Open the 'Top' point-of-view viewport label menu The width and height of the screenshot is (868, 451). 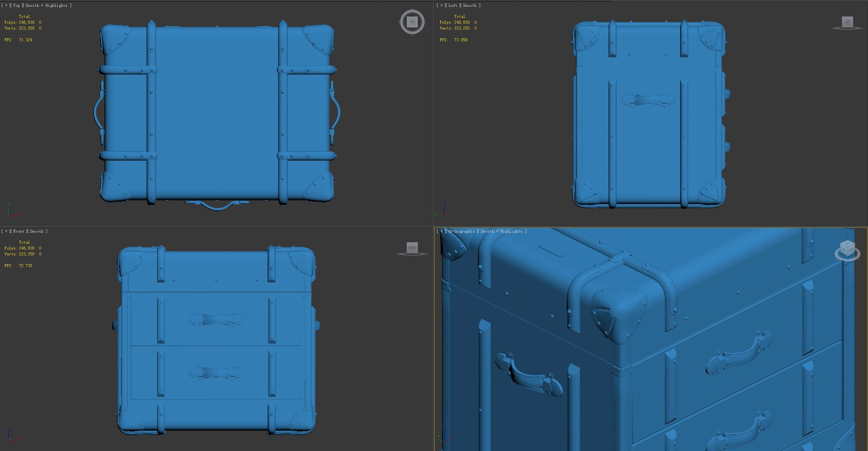[17, 5]
